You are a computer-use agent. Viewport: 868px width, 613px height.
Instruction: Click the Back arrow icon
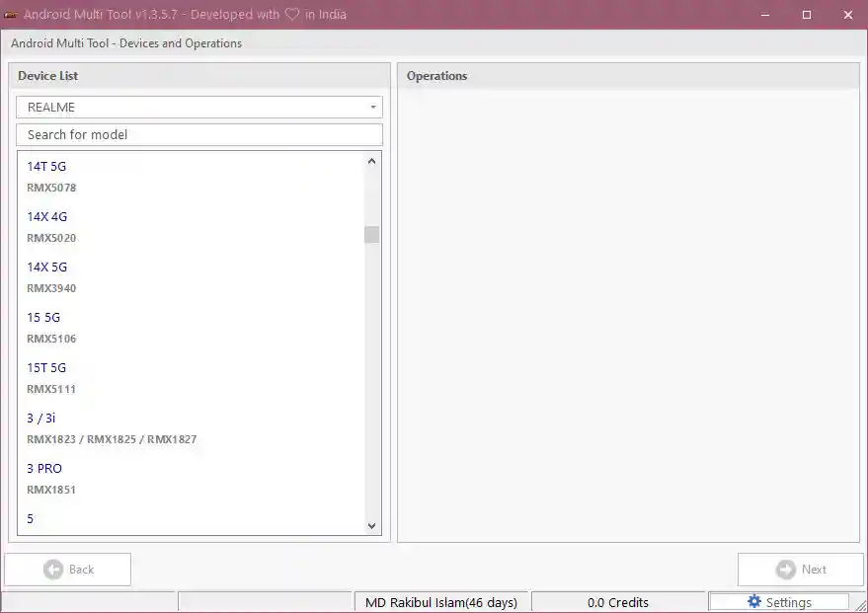click(x=53, y=570)
